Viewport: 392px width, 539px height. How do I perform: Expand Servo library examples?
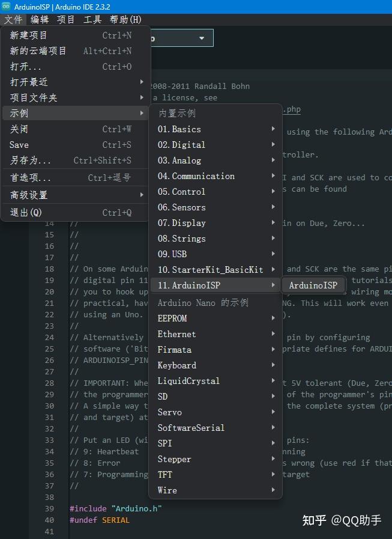(216, 412)
